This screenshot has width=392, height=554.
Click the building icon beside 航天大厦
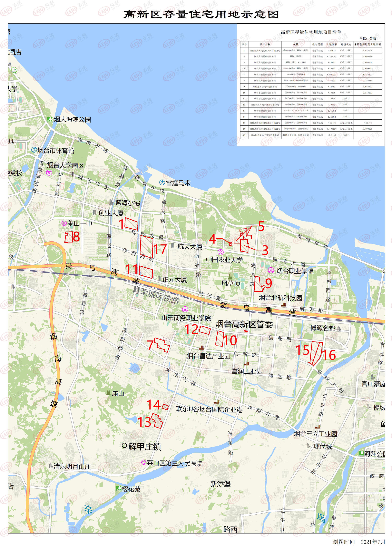tap(173, 245)
